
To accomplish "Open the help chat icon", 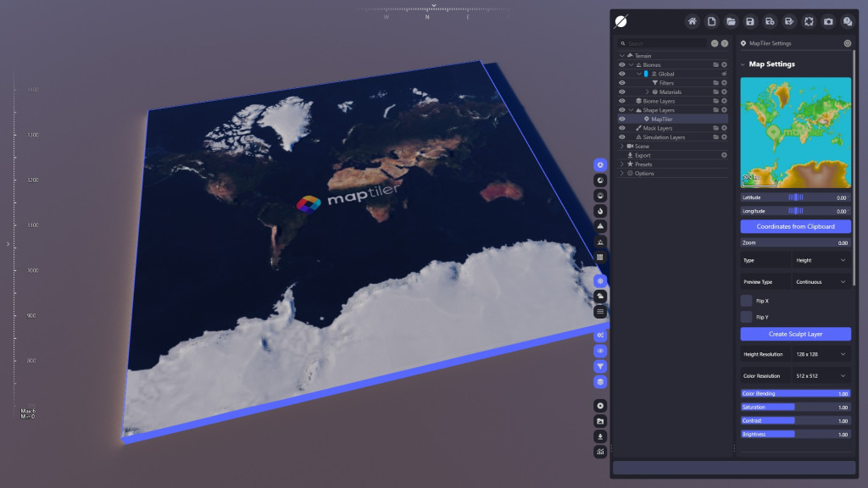I will pos(848,21).
